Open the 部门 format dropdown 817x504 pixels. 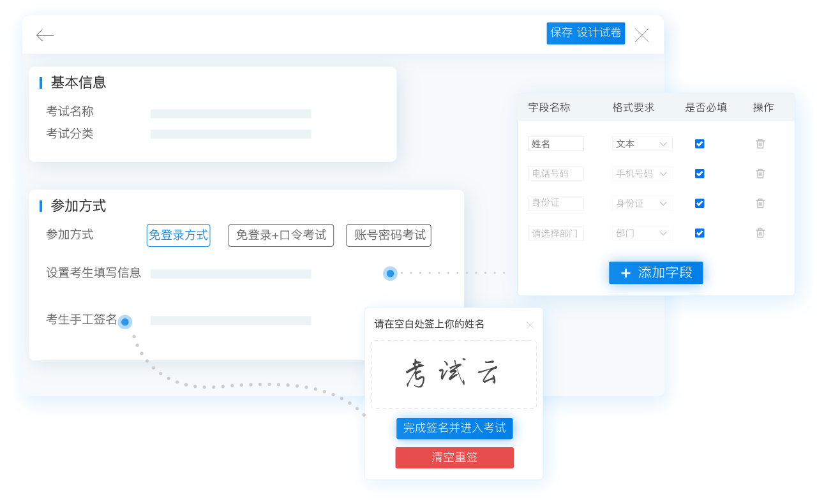pyautogui.click(x=642, y=233)
